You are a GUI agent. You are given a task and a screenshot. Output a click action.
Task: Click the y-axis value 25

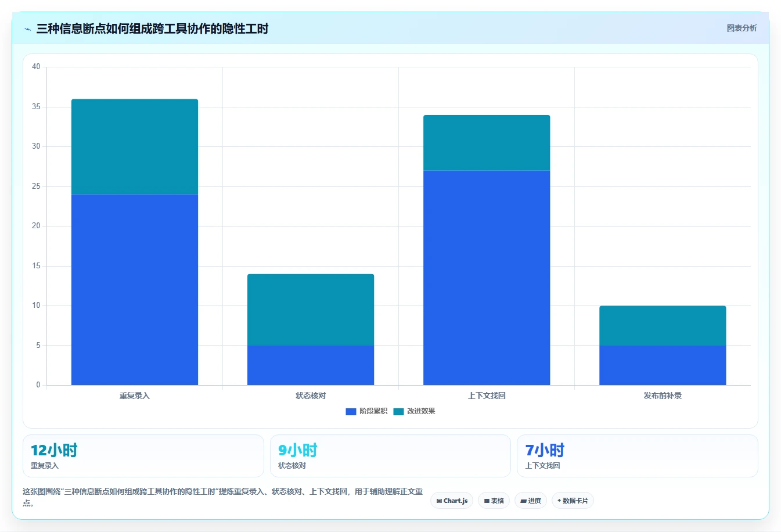[x=36, y=186]
